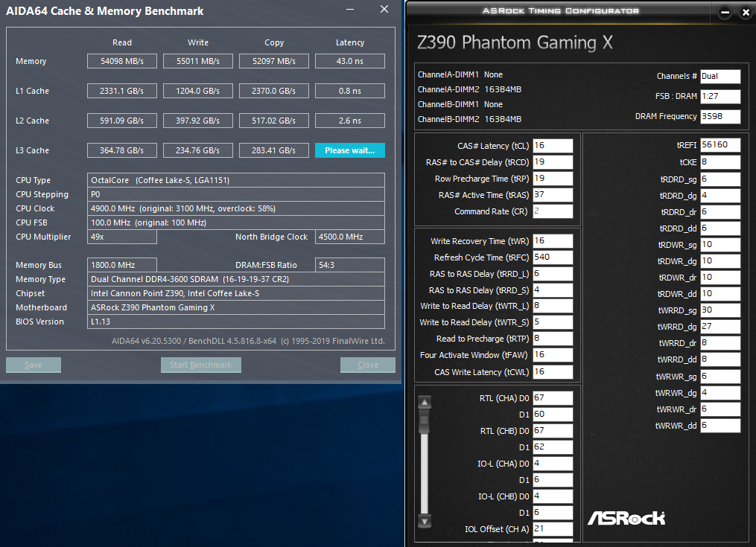Click the tRDWR_dg field
Screen dimensions: 756x547
[720, 261]
